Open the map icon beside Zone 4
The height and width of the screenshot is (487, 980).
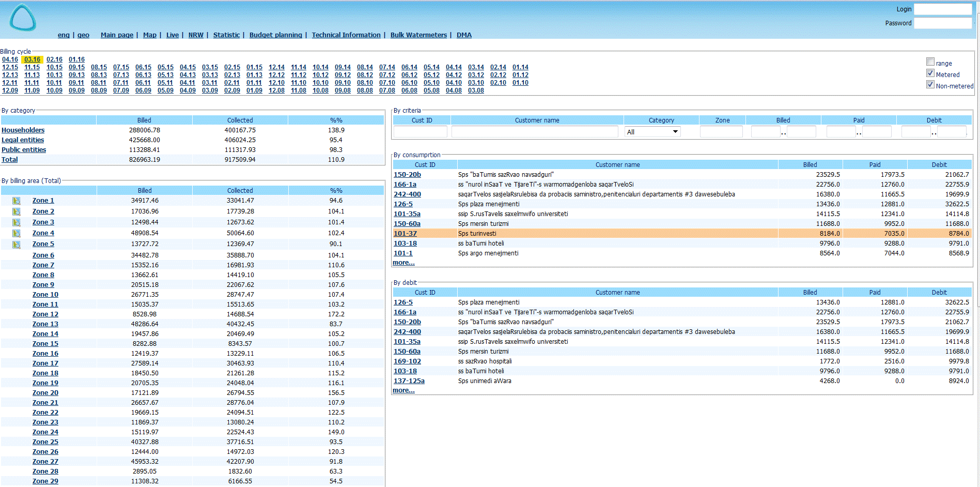17,233
